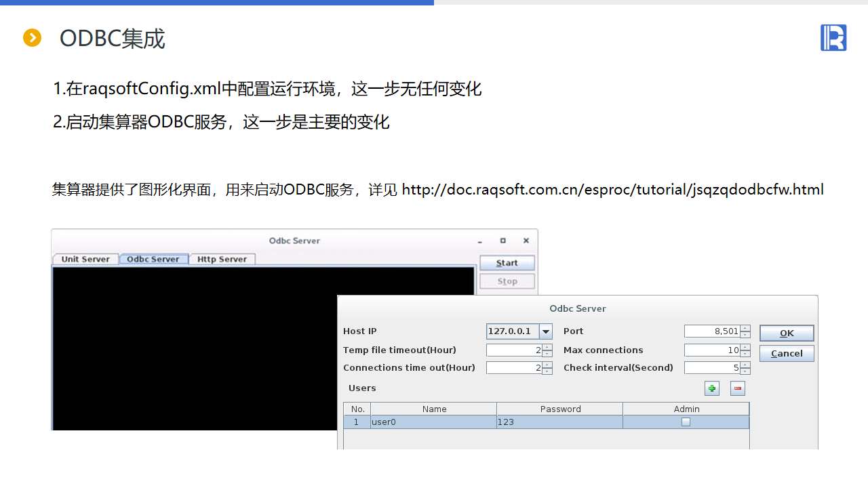This screenshot has height=488, width=868.
Task: Maximize the Odbc Server window
Action: tap(503, 241)
